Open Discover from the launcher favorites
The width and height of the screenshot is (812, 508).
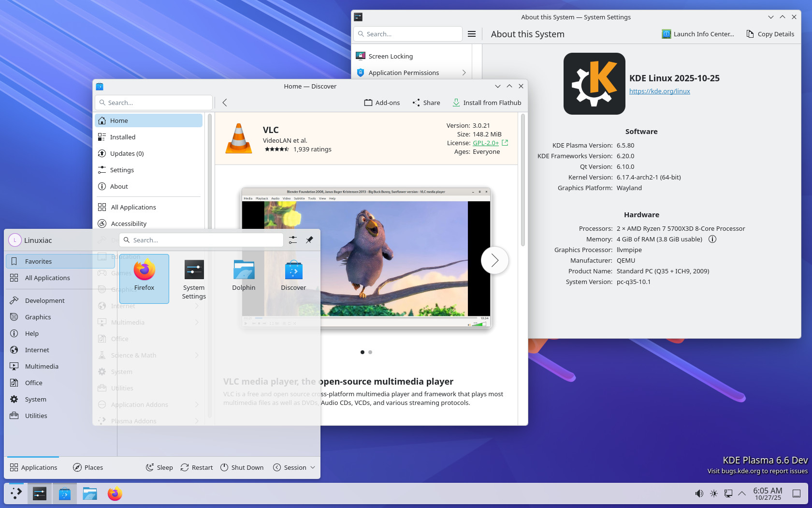(x=293, y=276)
